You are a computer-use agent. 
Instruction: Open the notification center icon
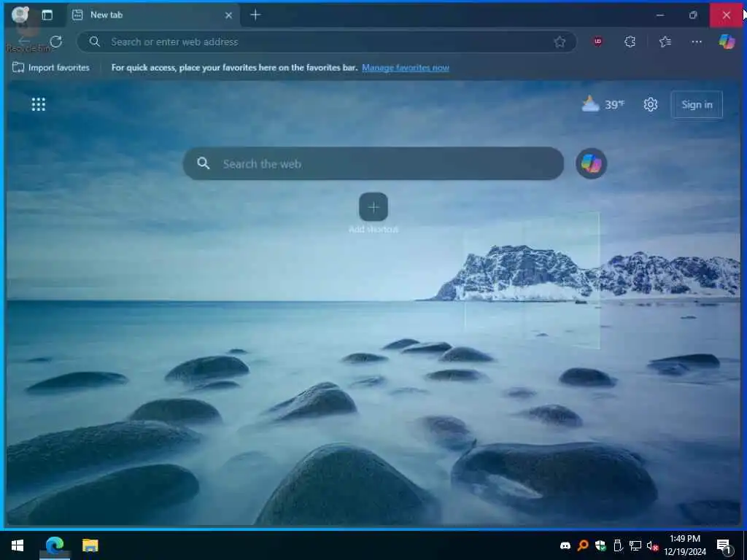724,545
